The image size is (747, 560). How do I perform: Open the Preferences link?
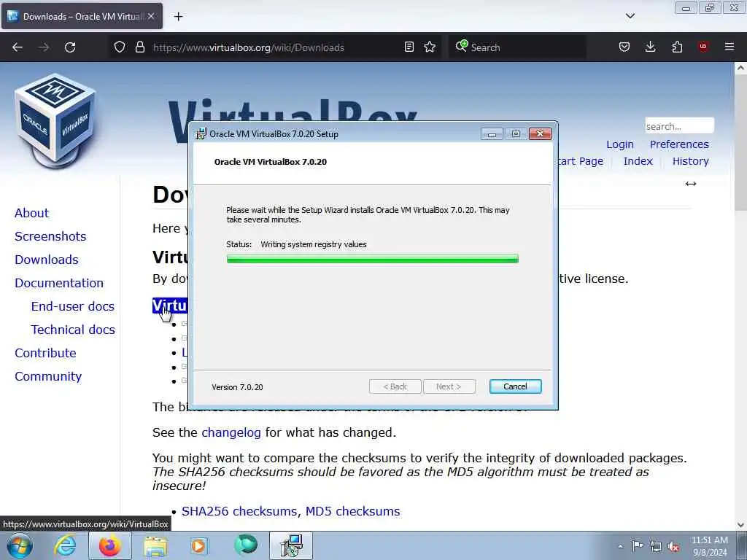click(x=679, y=144)
